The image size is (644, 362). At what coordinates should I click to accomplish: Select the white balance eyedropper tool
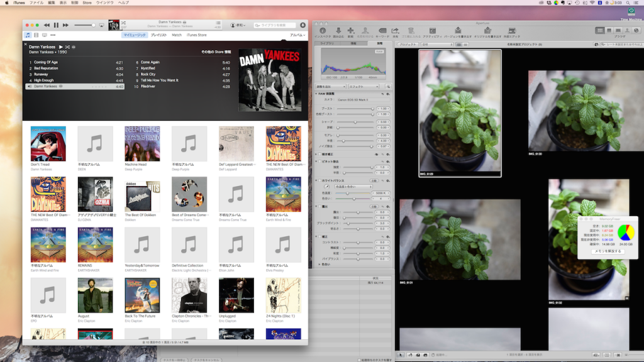pos(326,187)
